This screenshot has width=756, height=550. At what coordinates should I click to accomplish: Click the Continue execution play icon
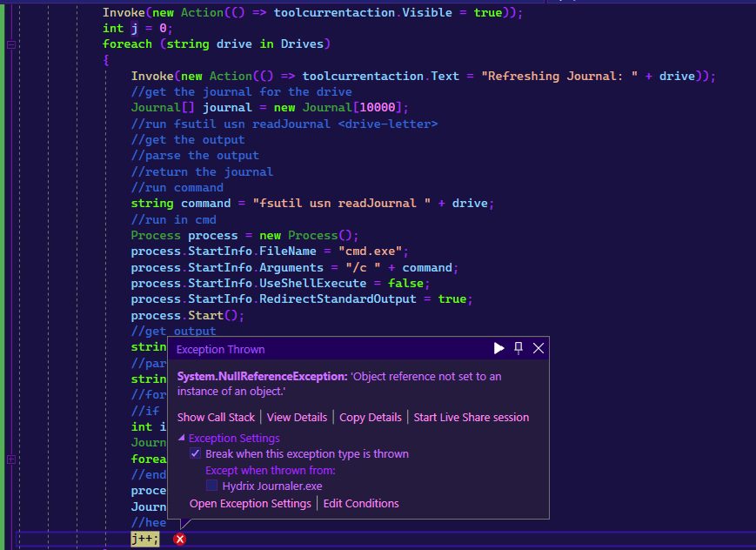498,347
